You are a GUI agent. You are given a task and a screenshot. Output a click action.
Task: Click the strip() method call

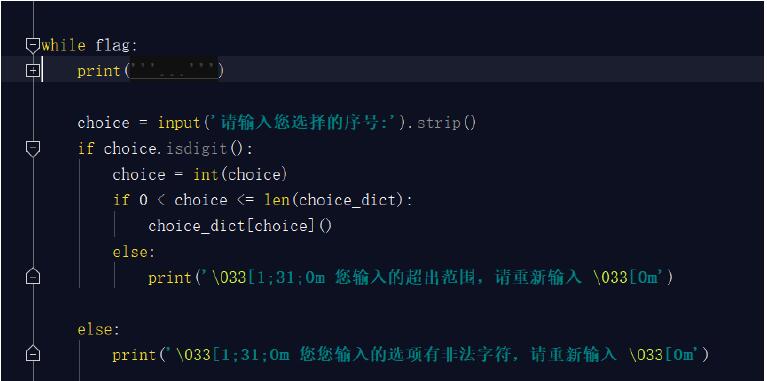point(446,123)
